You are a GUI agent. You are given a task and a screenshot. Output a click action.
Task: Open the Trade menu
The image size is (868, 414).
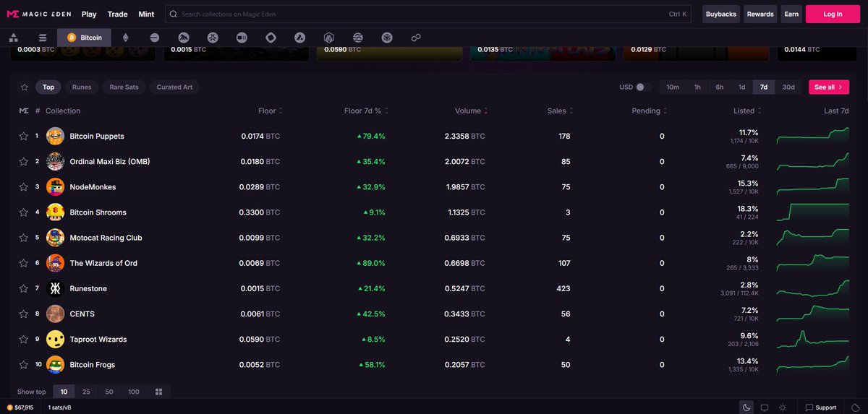click(117, 14)
